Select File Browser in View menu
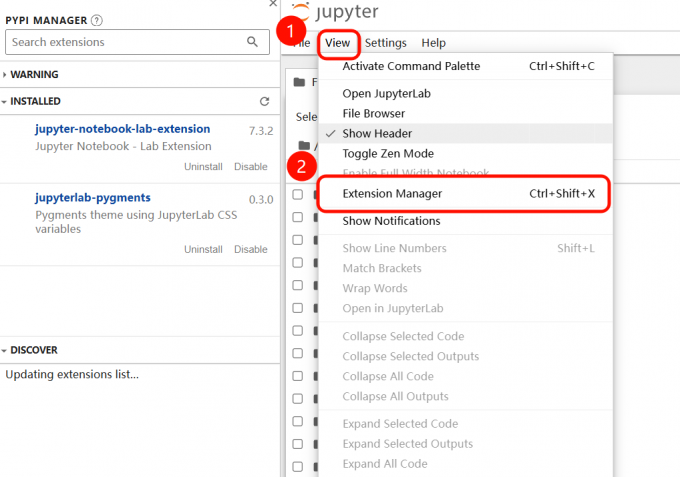Image resolution: width=680 pixels, height=477 pixels. pos(466,114)
